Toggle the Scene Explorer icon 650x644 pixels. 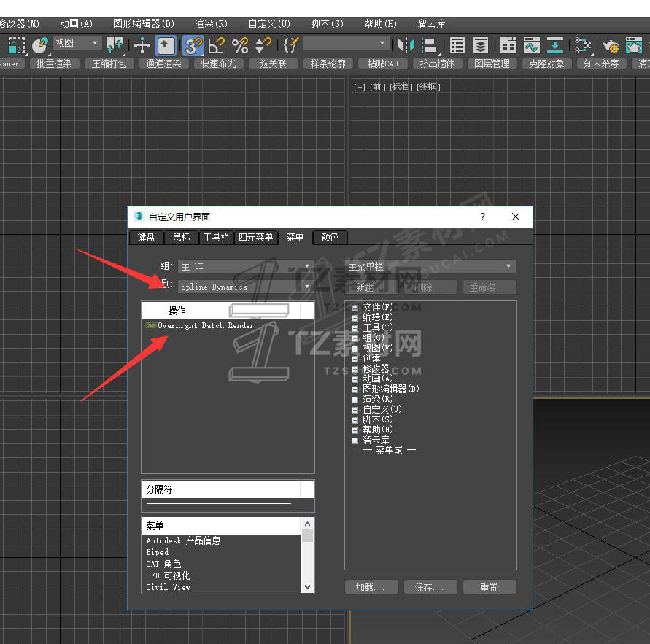pos(457,45)
